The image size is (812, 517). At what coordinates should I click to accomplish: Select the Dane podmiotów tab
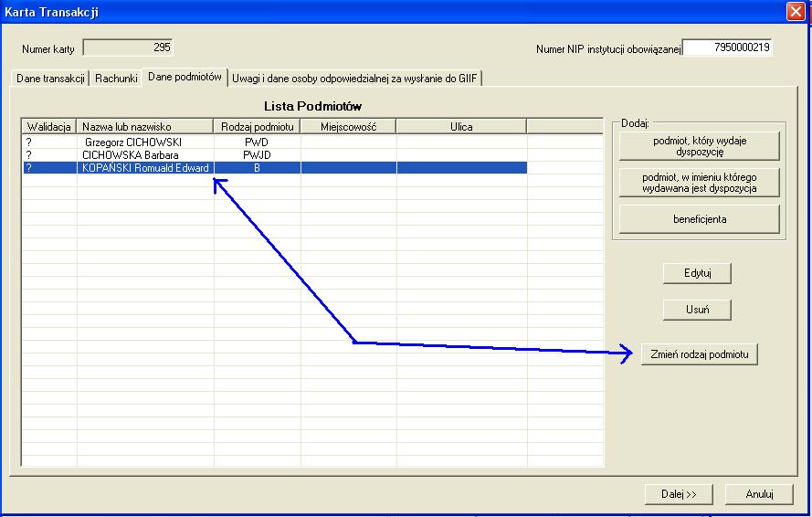point(185,78)
